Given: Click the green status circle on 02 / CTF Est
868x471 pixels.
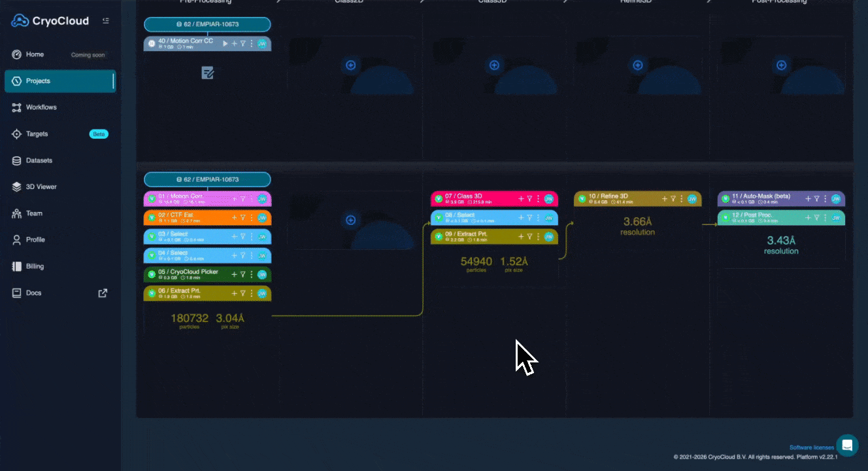Looking at the screenshot, I should point(152,218).
